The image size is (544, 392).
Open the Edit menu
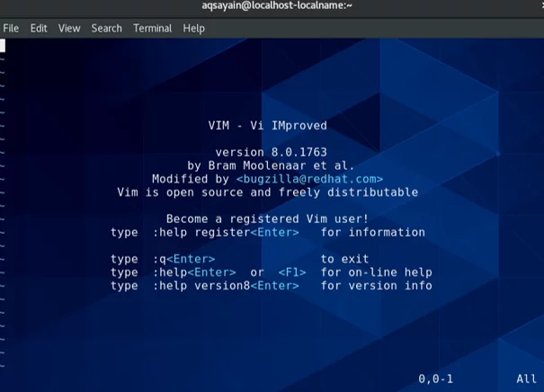pos(39,28)
